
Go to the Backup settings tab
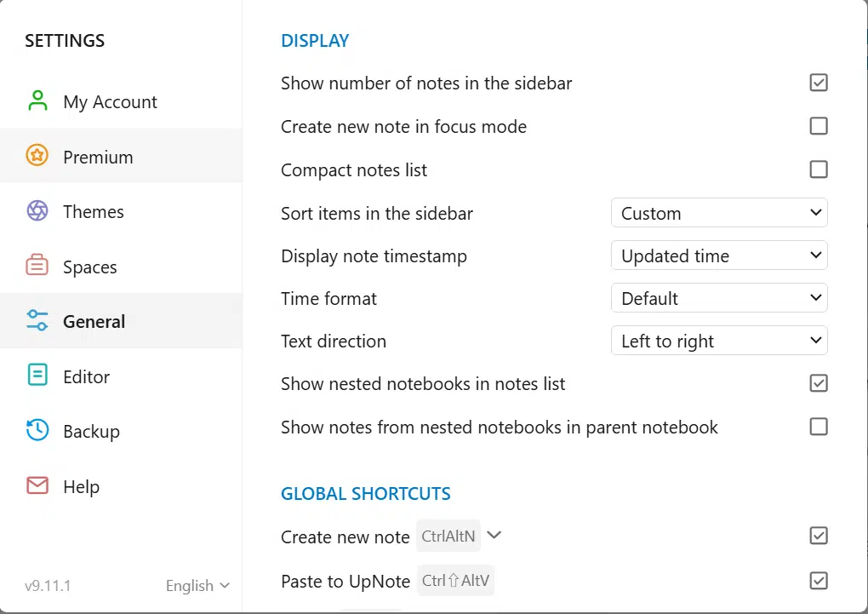tap(91, 431)
